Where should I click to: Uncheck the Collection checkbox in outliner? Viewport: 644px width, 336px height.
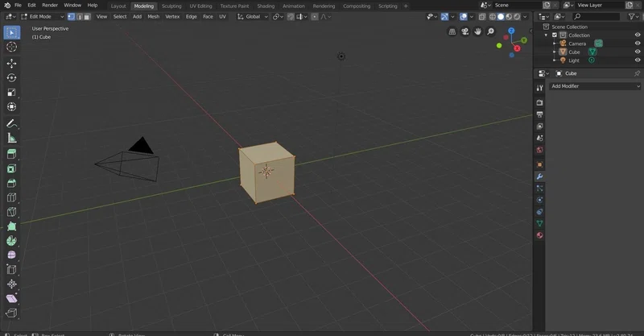(555, 35)
